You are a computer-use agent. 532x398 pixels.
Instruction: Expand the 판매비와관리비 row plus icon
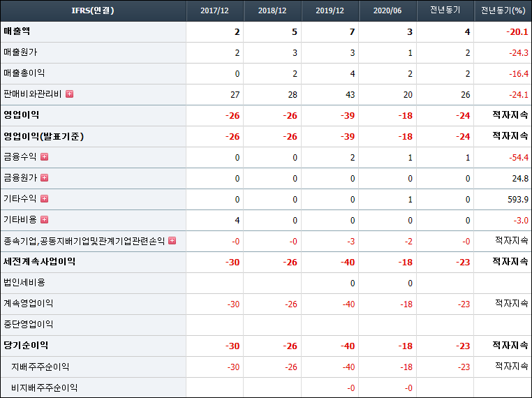[70, 94]
